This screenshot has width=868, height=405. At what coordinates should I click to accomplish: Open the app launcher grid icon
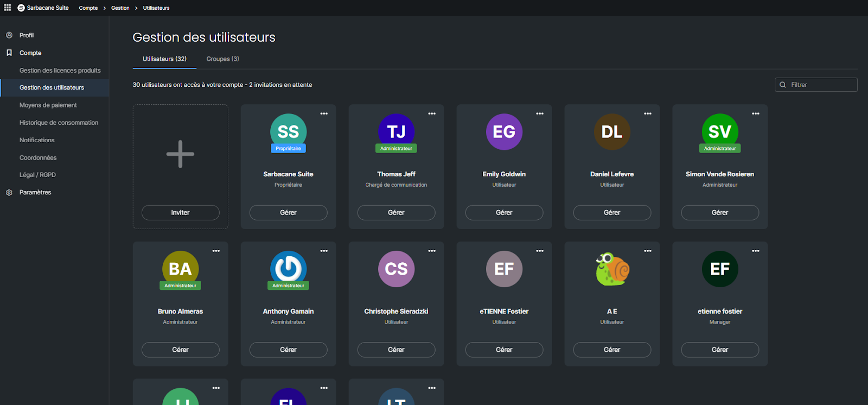click(8, 8)
